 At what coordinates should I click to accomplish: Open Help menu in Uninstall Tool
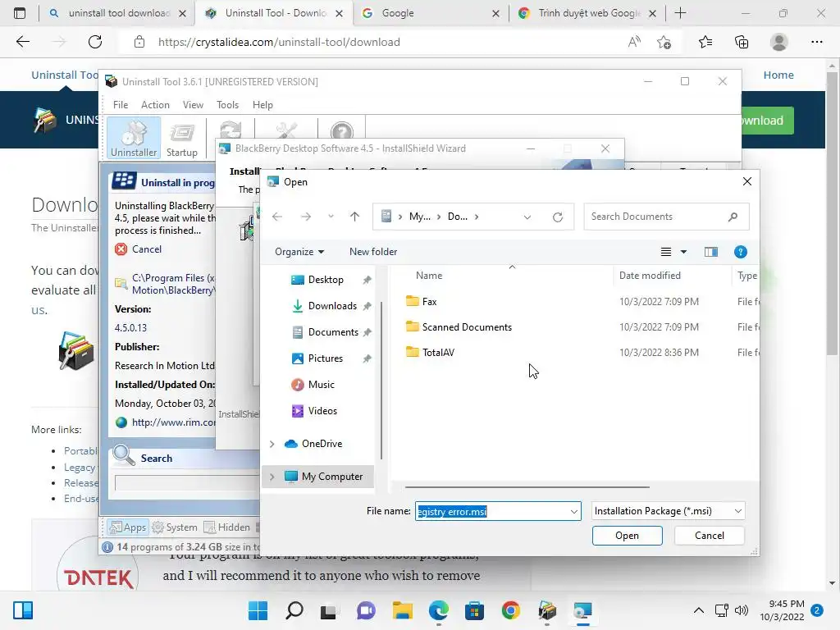pos(262,105)
